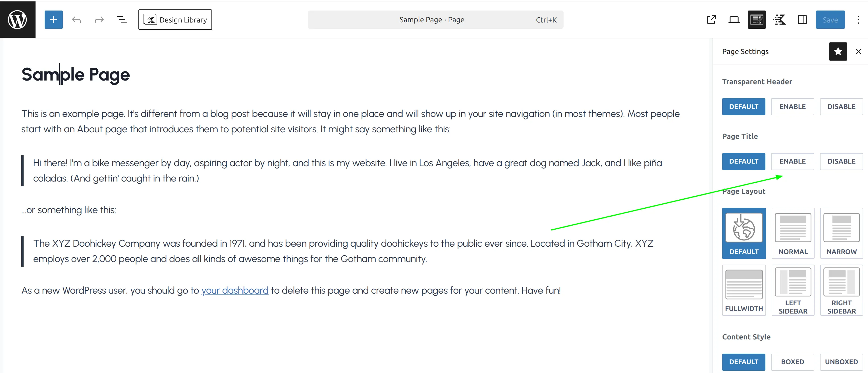This screenshot has height=373, width=868.
Task: Open the block inserter
Action: [x=53, y=19]
